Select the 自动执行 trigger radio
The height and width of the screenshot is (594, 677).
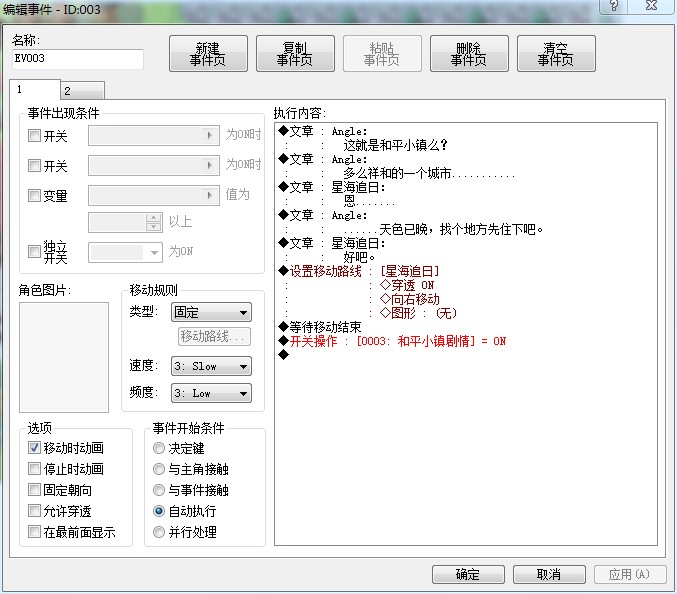pos(159,511)
